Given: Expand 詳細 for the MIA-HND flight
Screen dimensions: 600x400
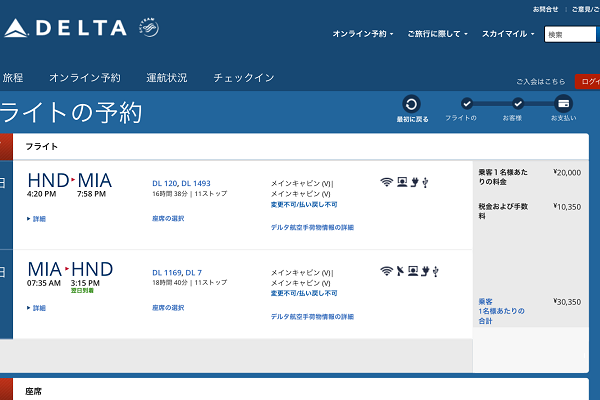Looking at the screenshot, I should (x=36, y=308).
